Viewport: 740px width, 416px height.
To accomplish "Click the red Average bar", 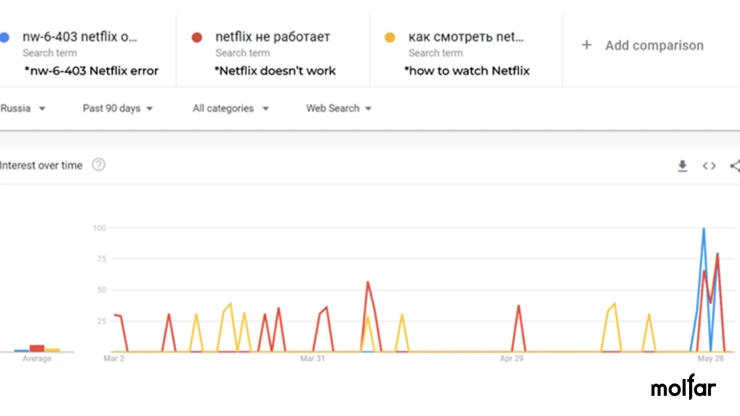I will click(37, 348).
